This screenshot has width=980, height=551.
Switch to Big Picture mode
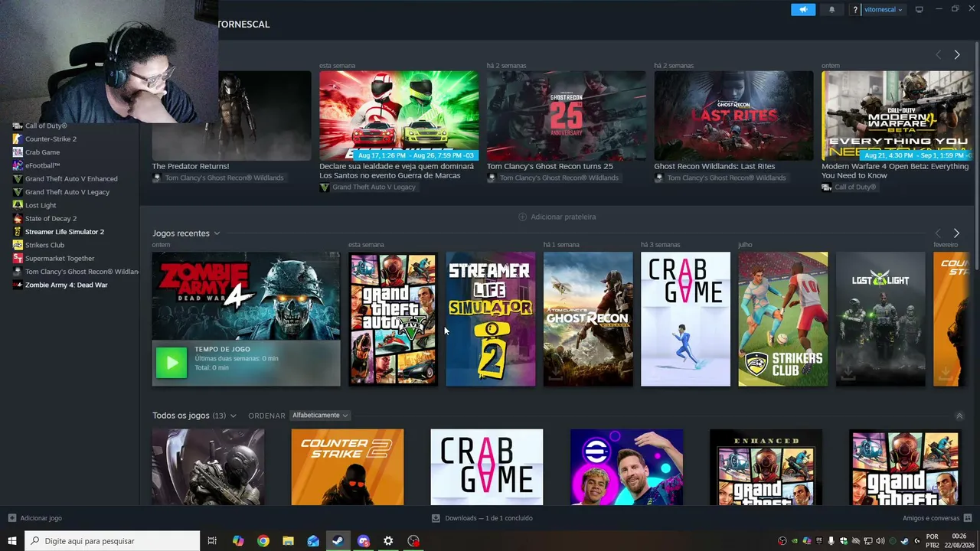[x=919, y=9]
